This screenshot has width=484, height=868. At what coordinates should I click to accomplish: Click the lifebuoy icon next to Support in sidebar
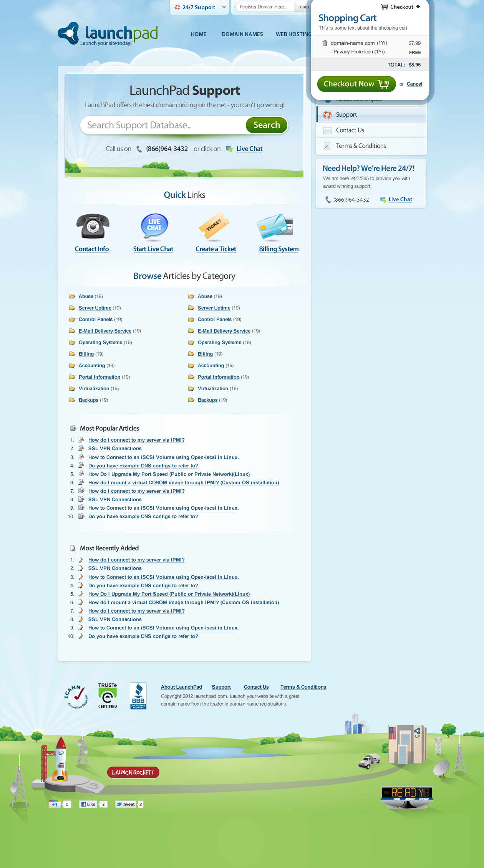coord(327,115)
